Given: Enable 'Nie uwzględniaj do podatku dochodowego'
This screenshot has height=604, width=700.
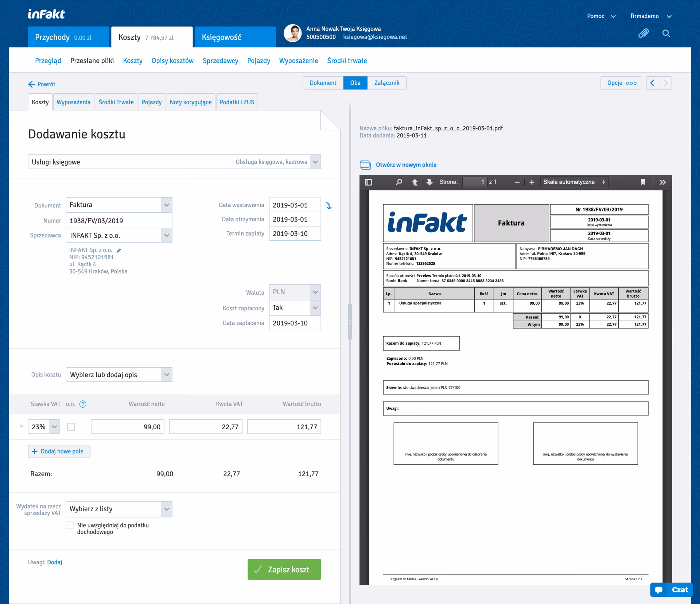Looking at the screenshot, I should click(x=70, y=525).
